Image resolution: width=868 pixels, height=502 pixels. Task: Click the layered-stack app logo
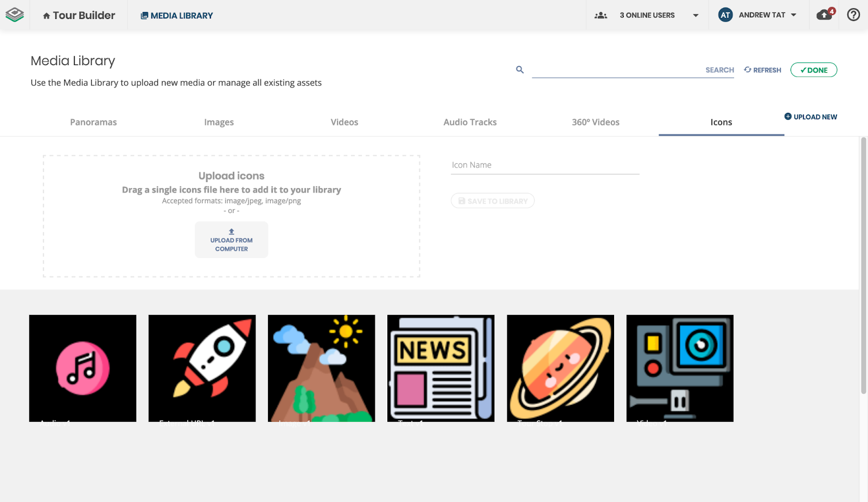[x=15, y=15]
